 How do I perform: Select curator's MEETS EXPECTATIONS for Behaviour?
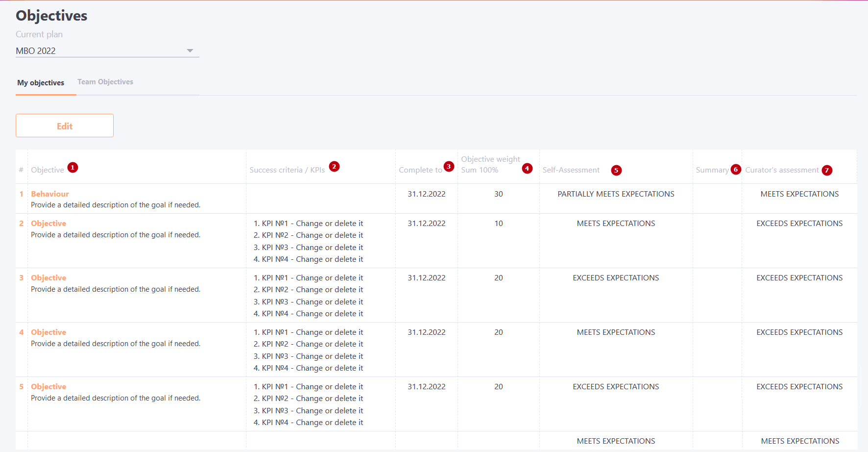pos(799,194)
